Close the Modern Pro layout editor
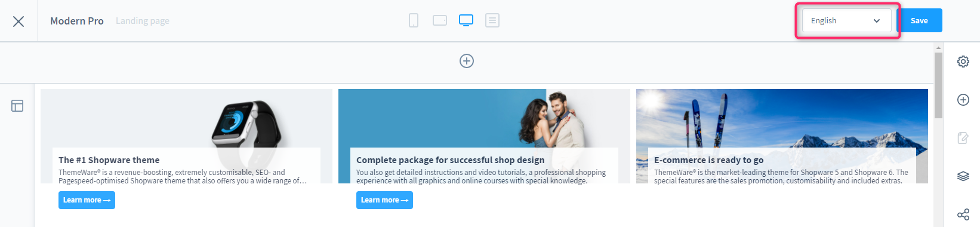 coord(19,21)
